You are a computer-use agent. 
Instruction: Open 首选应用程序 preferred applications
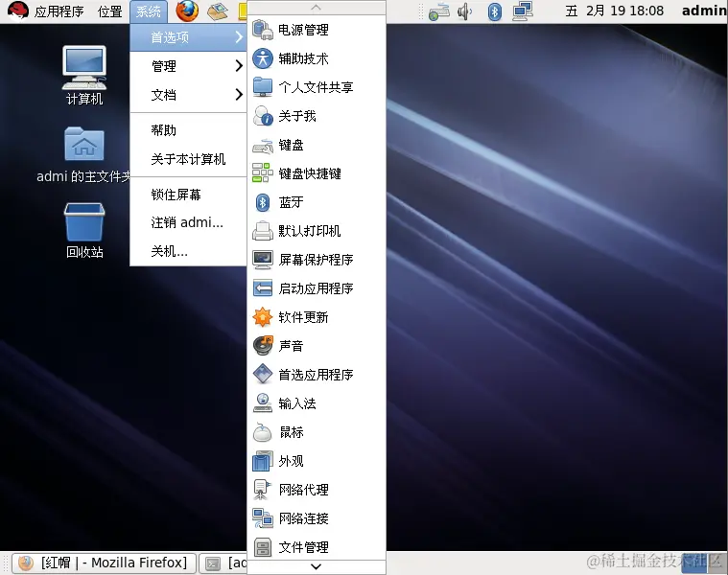317,375
